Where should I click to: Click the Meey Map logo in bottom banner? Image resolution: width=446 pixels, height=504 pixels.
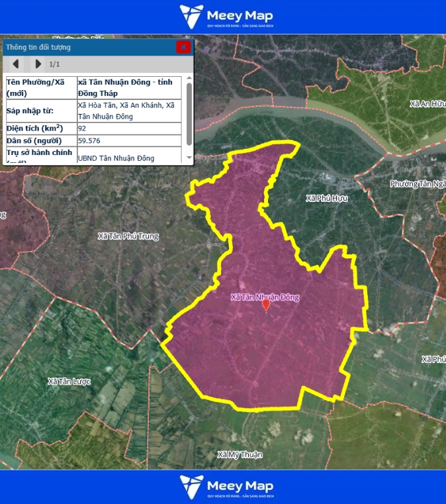[x=226, y=487]
